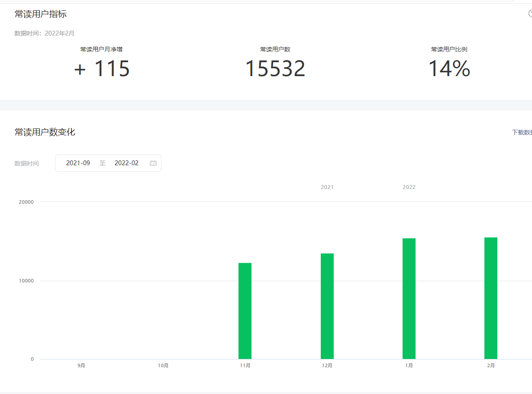Click the 常读用户数变化 section heading
Screen dimensions: 532x394
(x=45, y=132)
